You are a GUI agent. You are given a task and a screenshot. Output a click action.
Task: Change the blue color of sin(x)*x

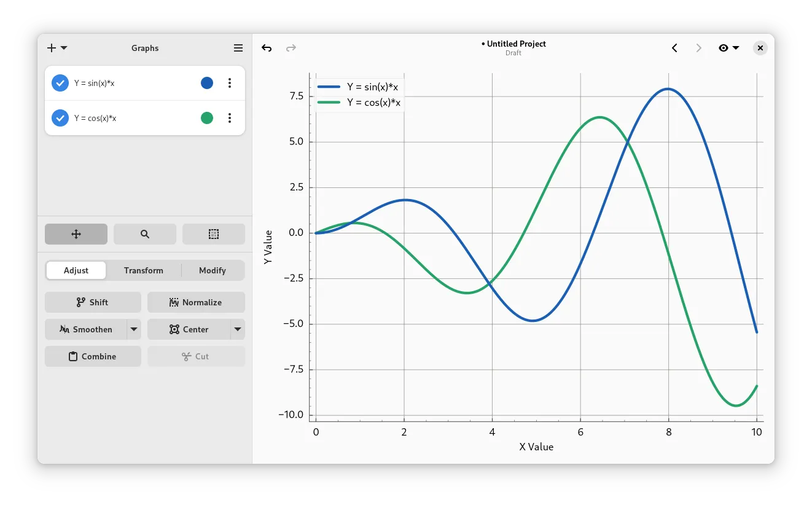pyautogui.click(x=207, y=83)
